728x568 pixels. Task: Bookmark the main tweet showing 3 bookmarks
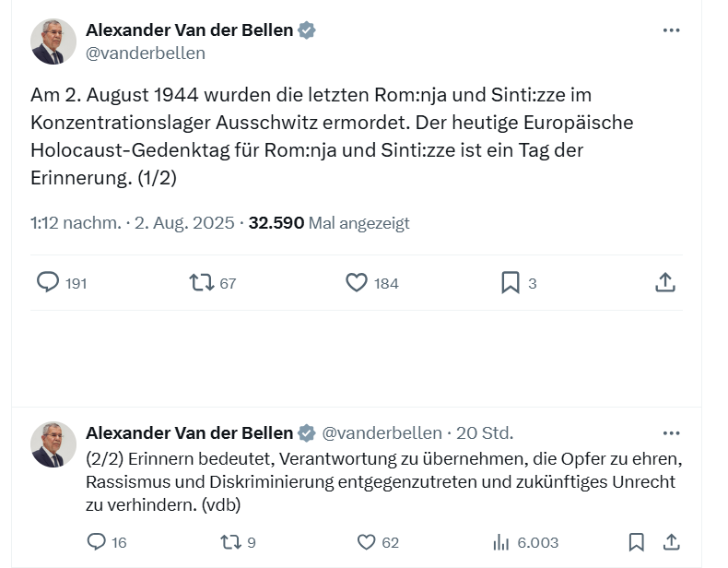(511, 282)
